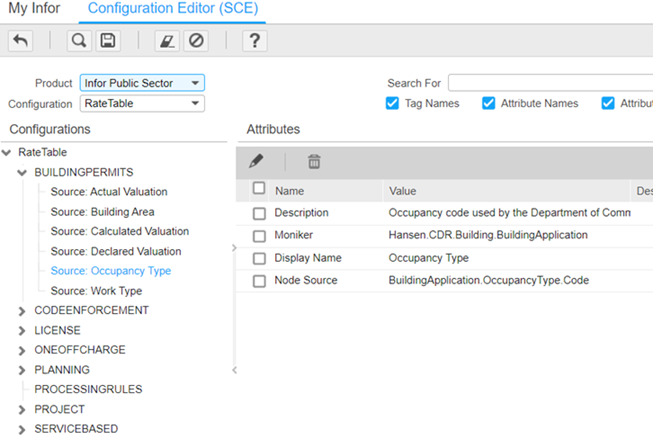Open the Configuration RateTable dropdown
The width and height of the screenshot is (653, 439).
click(x=141, y=104)
